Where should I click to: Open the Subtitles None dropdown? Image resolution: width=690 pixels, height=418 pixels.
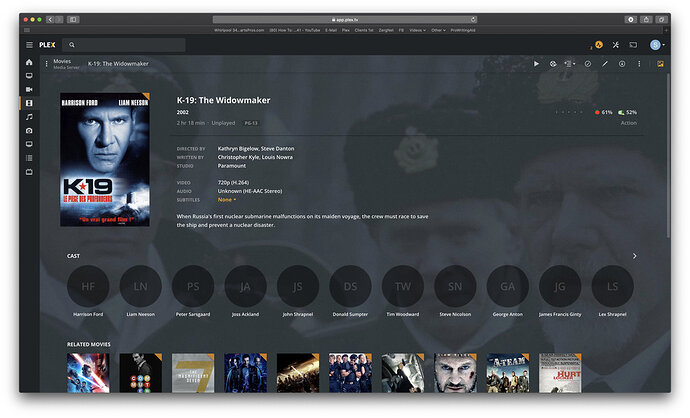click(x=227, y=200)
